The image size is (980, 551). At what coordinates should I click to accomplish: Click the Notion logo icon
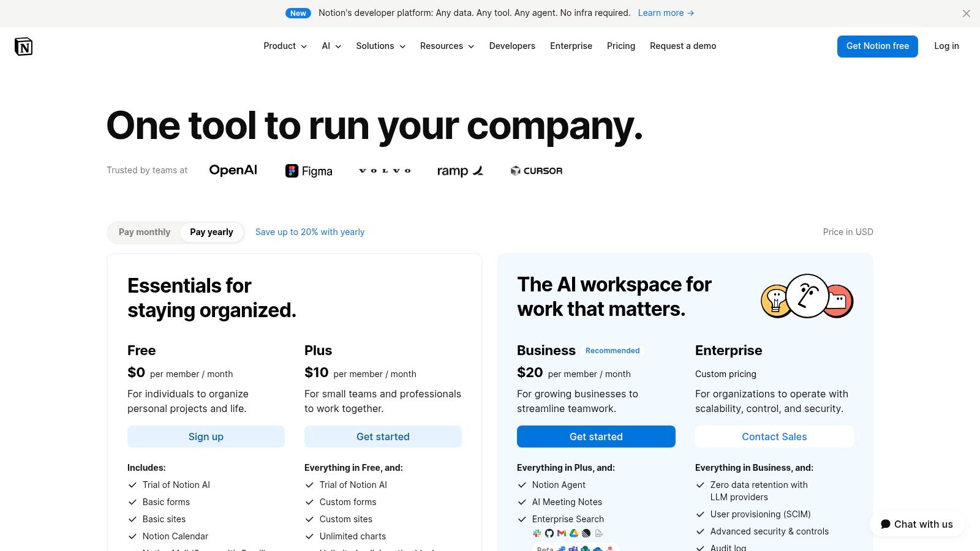pos(23,46)
